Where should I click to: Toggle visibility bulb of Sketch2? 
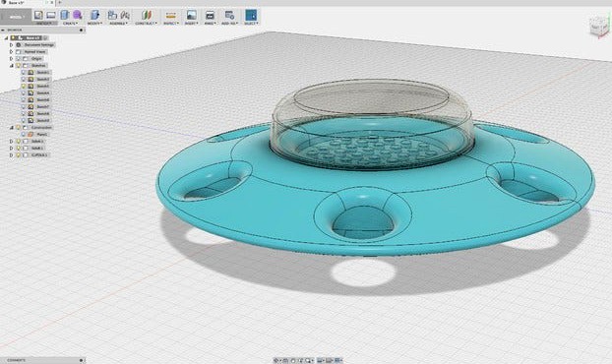click(24, 80)
